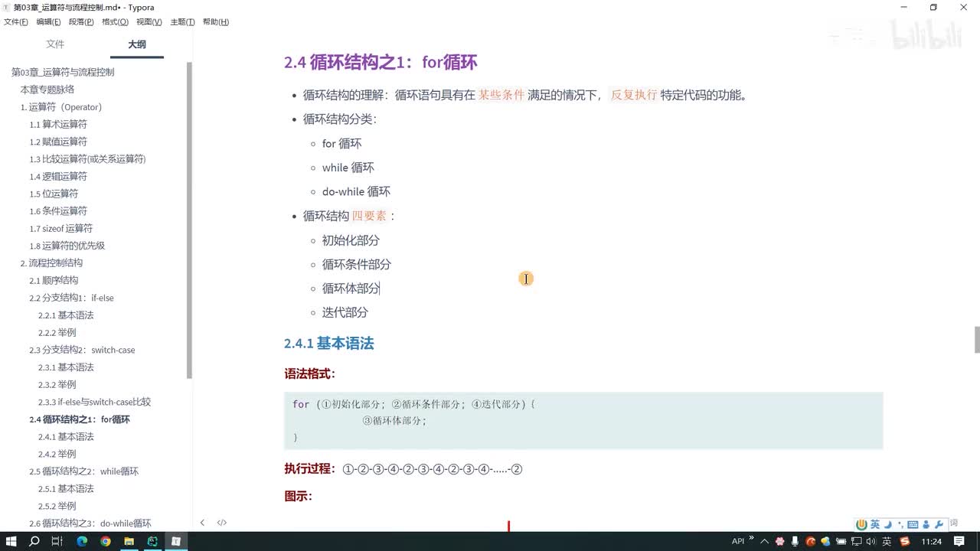Jump to outline 1.1 算术运算符
The image size is (980, 551).
click(x=58, y=124)
